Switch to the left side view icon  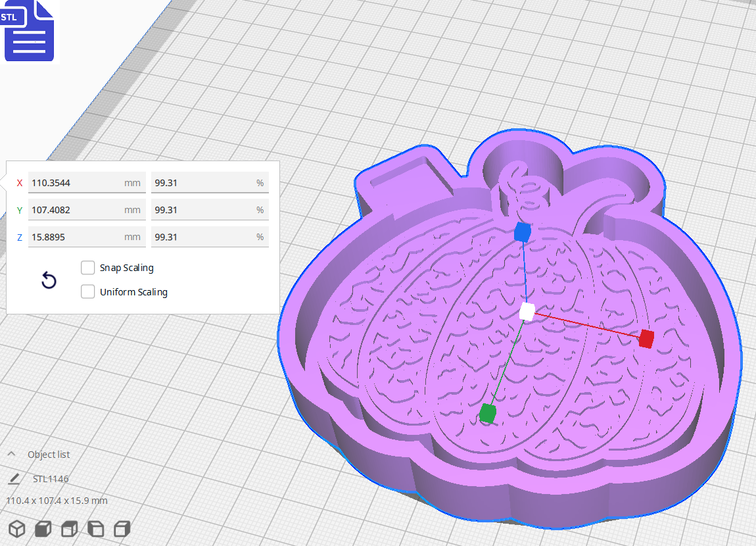pyautogui.click(x=95, y=528)
